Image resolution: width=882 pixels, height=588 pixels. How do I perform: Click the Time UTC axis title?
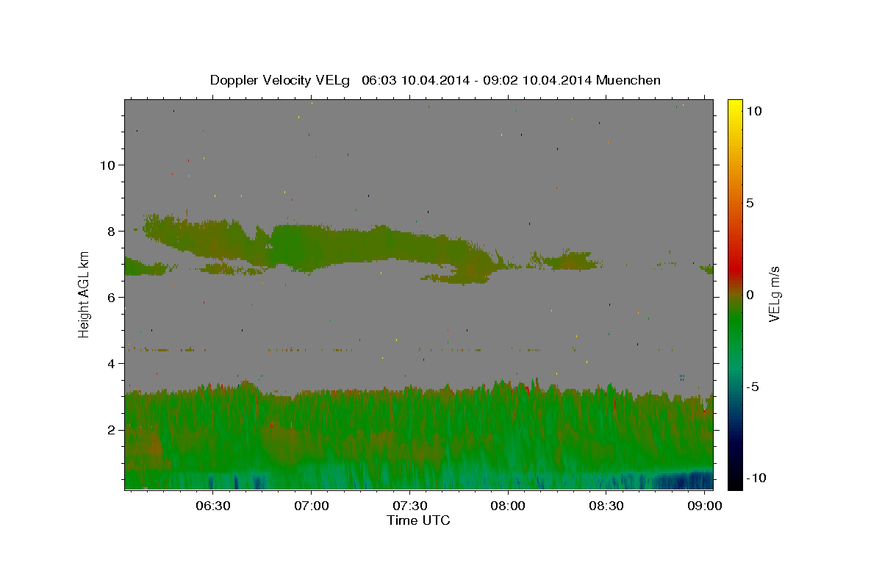pos(418,520)
